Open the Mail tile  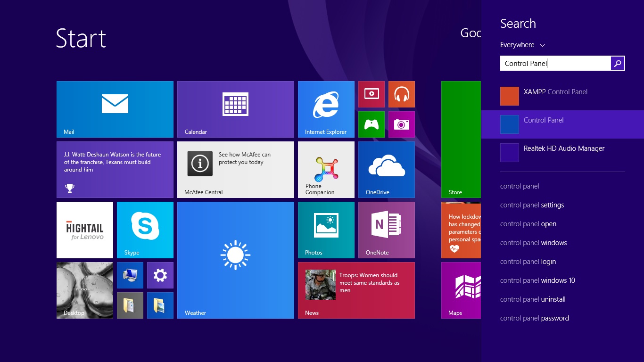115,109
